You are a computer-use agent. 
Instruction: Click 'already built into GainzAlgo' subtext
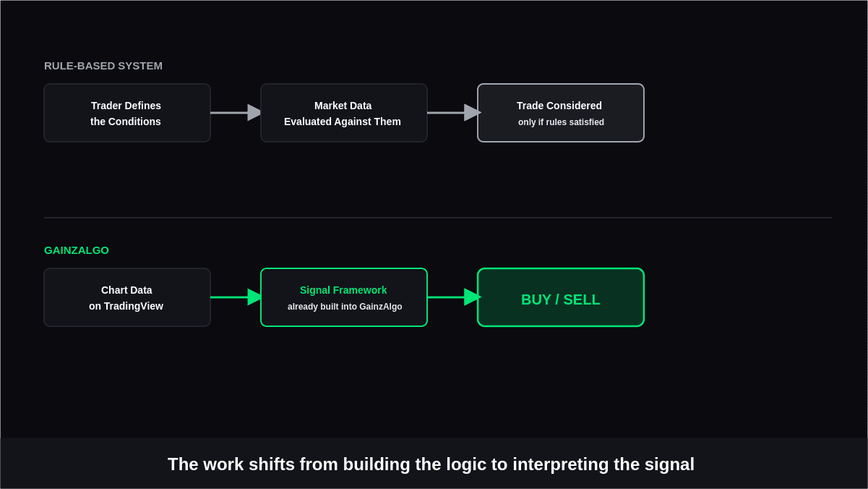tap(345, 307)
